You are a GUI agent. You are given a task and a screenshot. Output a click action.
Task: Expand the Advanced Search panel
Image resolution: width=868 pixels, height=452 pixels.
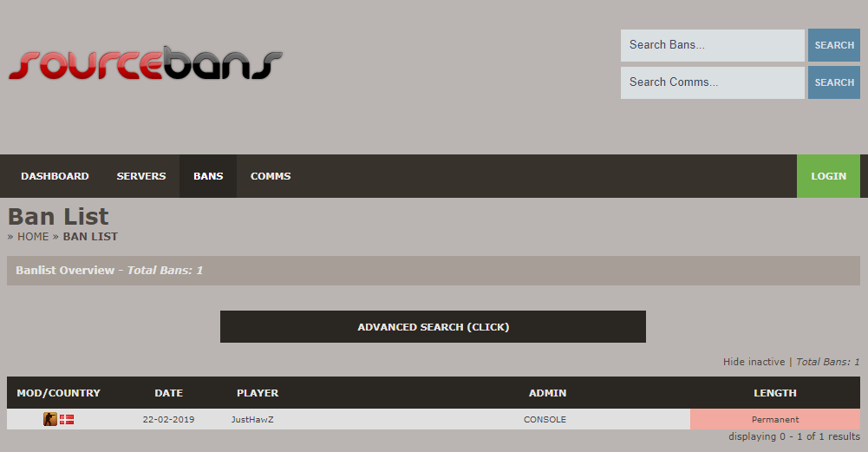[433, 327]
